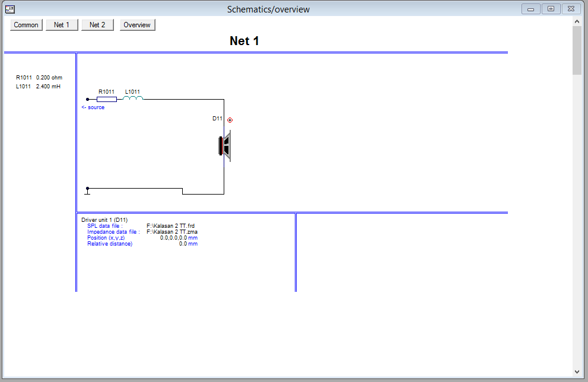Click the '0.0,0.0,0.0 mm' position value
Screen dimensions: 588x382
(x=179, y=238)
